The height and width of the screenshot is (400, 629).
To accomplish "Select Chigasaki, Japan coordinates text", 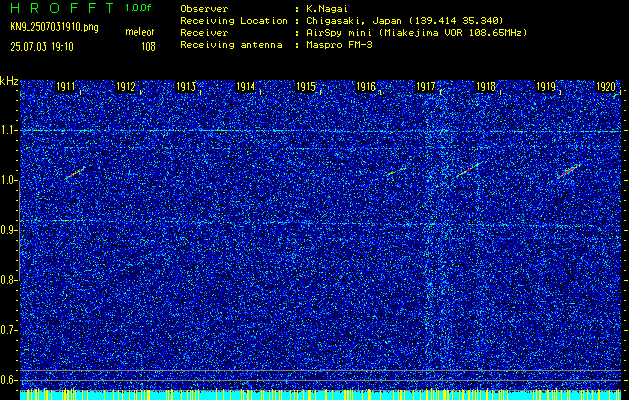I will click(x=405, y=21).
